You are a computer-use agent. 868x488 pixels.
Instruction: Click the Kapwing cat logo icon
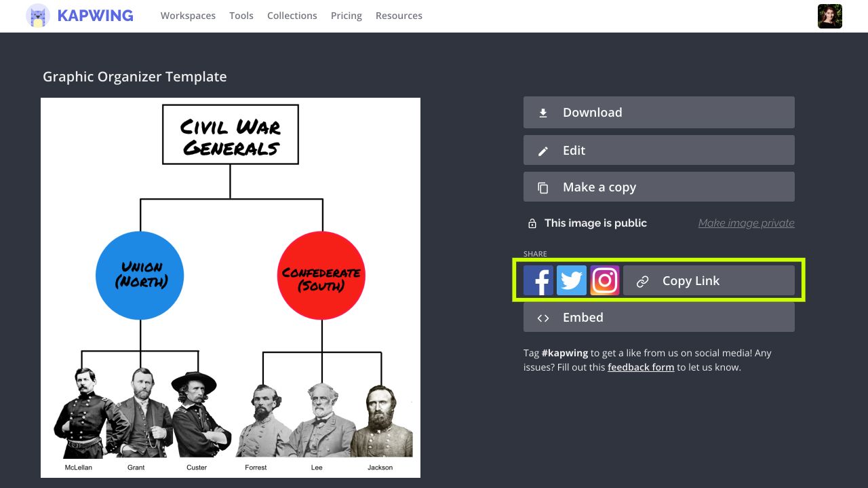tap(38, 16)
